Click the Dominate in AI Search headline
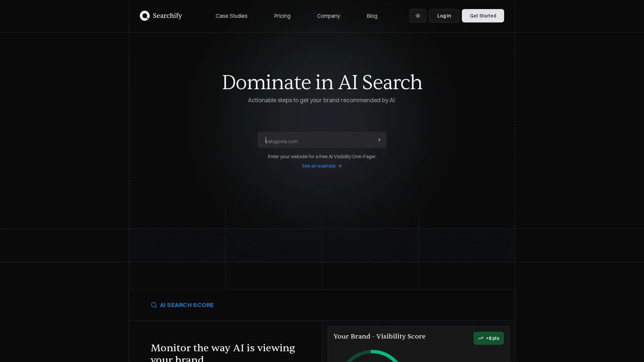This screenshot has width=644, height=362. coord(322,82)
